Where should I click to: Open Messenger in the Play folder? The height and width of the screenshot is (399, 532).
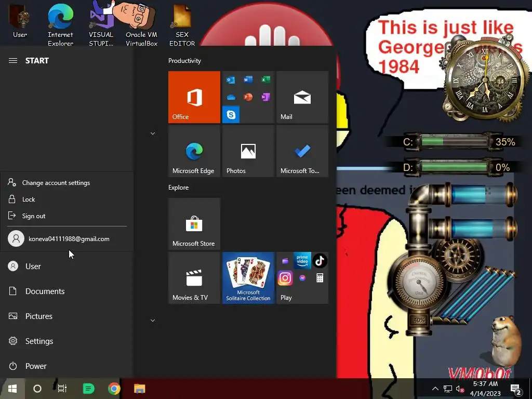click(x=302, y=278)
